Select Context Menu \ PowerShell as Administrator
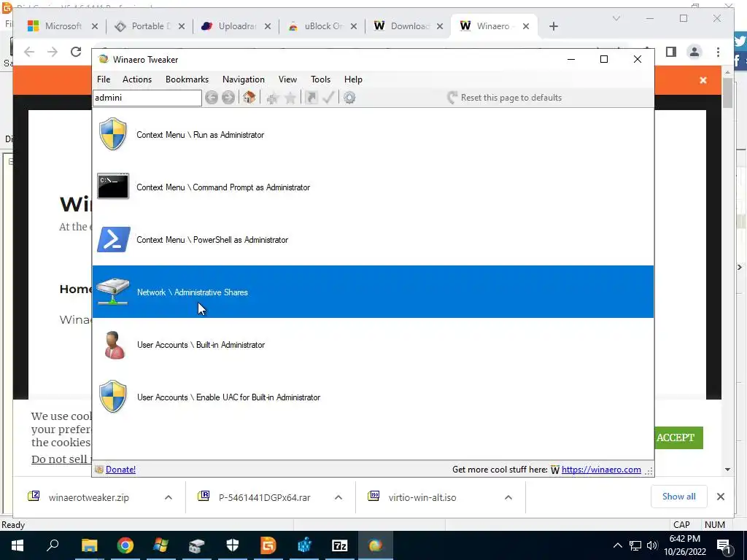This screenshot has height=560, width=747. pos(373,239)
